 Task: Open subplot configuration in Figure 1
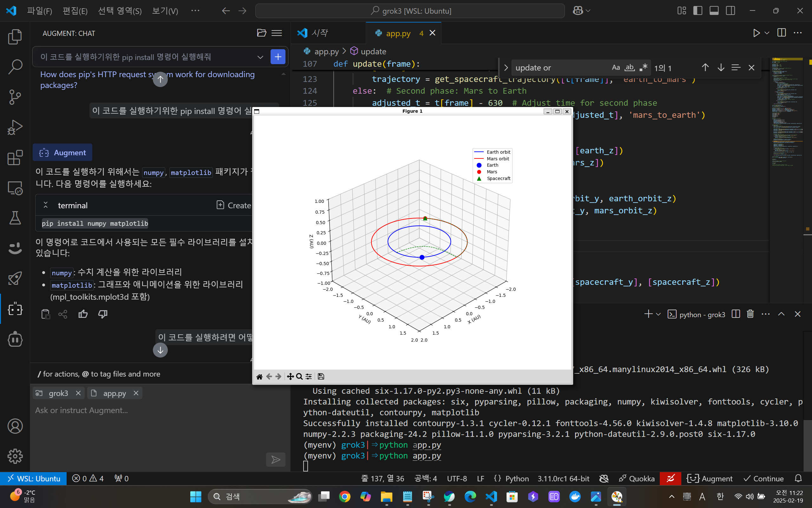pos(309,376)
